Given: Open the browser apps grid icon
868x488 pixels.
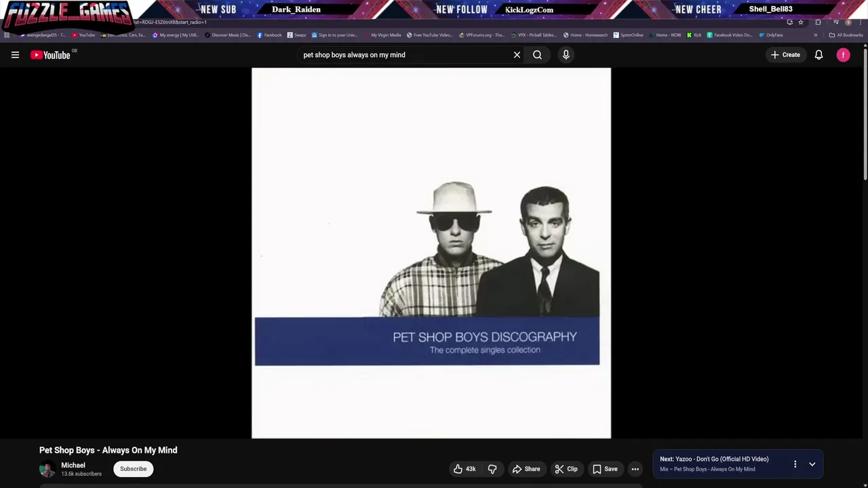Looking at the screenshot, I should point(7,35).
